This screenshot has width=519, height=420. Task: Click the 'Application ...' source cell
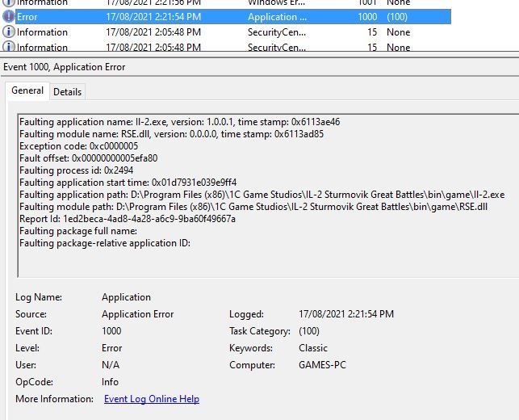[x=277, y=17]
